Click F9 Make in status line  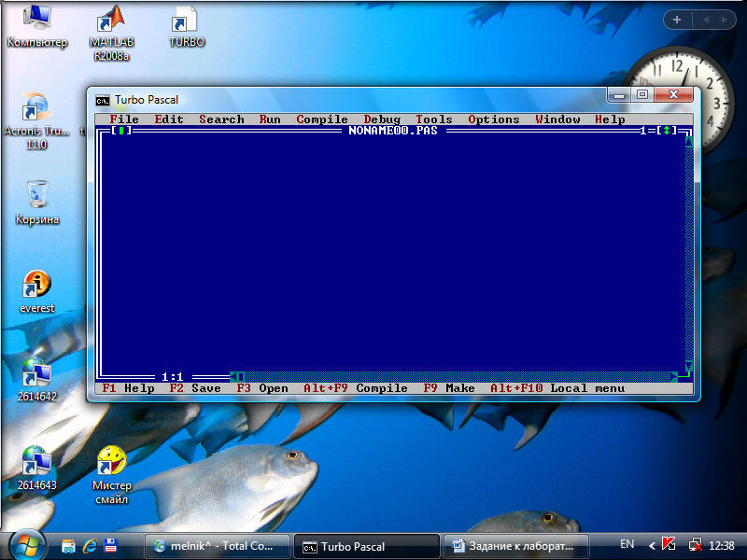[x=449, y=388]
